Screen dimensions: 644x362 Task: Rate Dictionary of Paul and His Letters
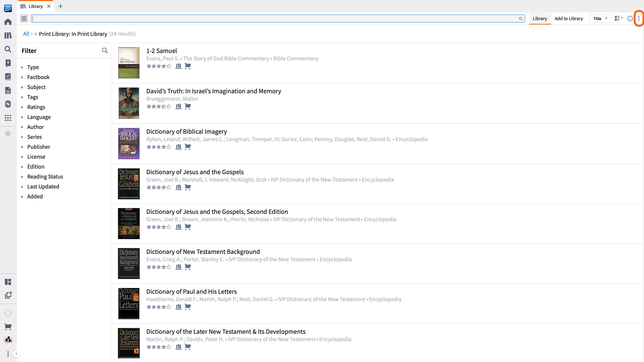pos(159,307)
